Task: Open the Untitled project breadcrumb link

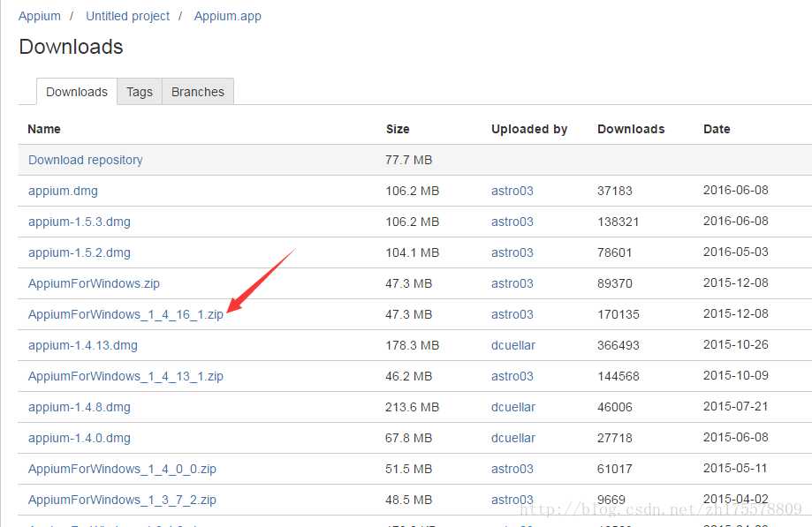Action: point(127,16)
